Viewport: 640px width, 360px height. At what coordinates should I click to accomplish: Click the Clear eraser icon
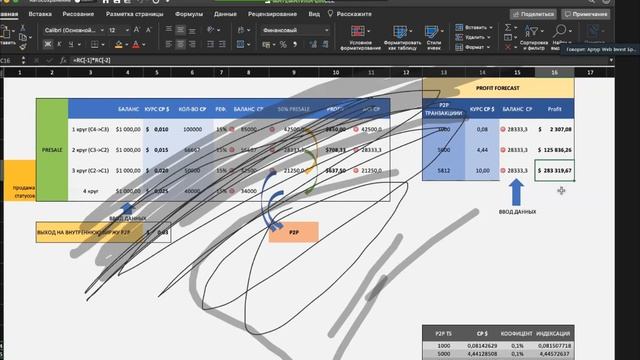508,47
